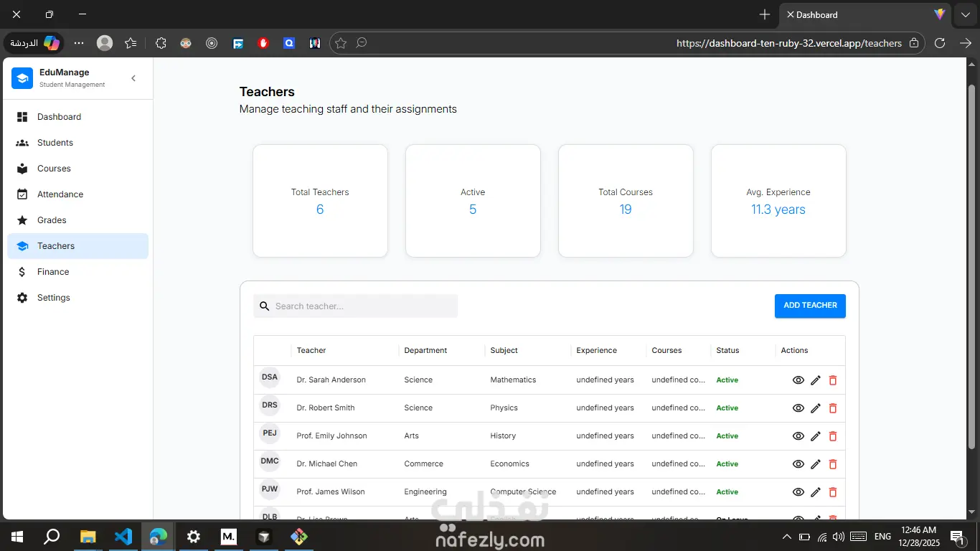
Task: Edit Prof. Emily Johnson with pencil icon
Action: 816,436
